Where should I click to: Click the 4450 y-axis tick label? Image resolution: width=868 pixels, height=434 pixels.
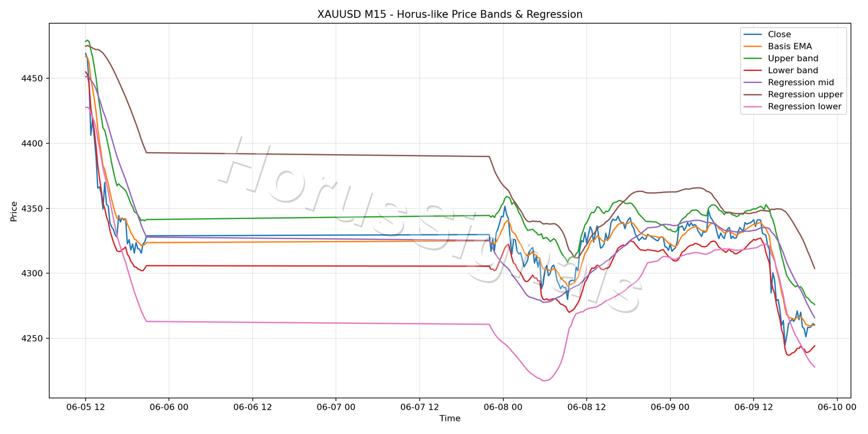(33, 79)
